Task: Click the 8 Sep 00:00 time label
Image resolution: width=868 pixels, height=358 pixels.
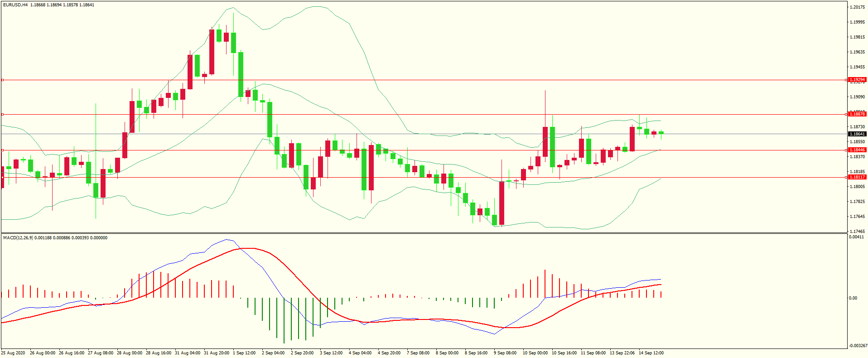Action: [x=447, y=353]
